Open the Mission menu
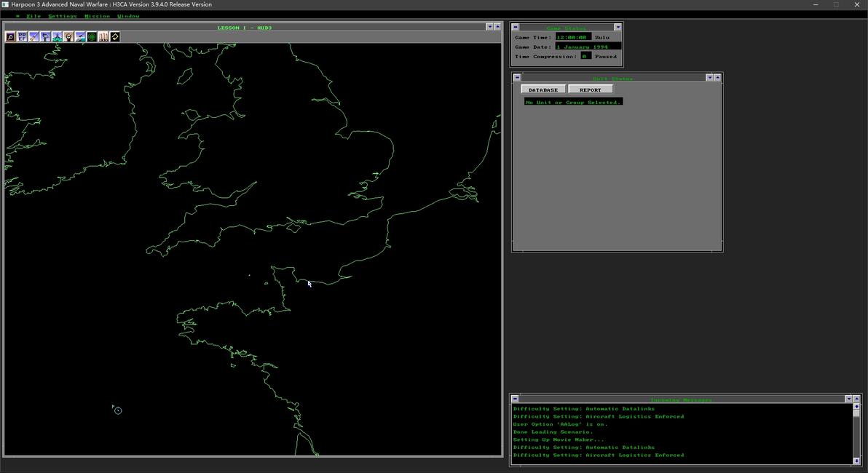 [97, 16]
